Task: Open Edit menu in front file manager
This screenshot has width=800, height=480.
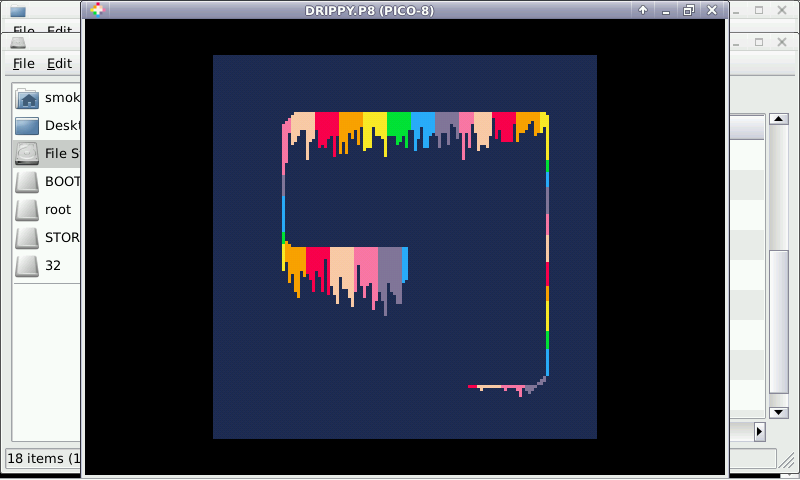Action: click(x=59, y=63)
